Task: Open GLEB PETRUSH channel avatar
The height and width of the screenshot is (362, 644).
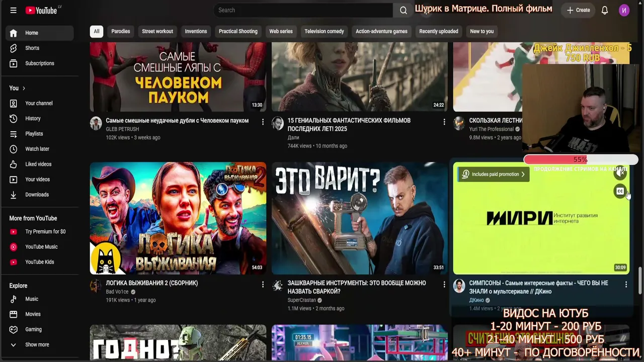Action: coord(96,123)
